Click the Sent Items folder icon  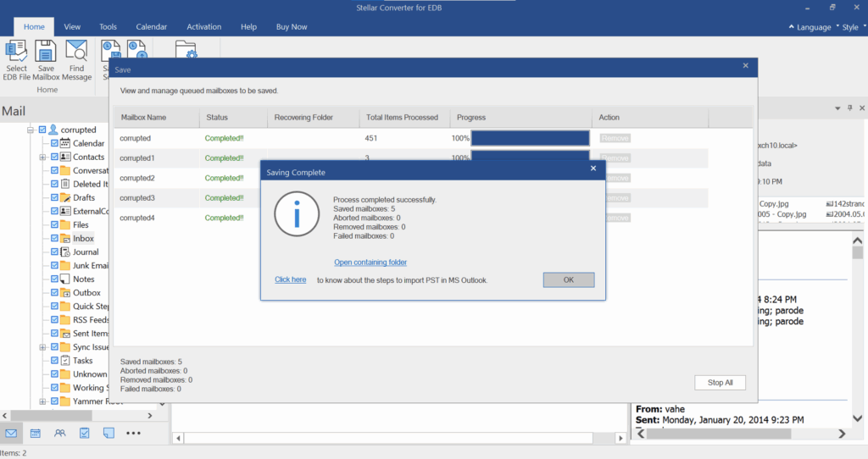[65, 334]
